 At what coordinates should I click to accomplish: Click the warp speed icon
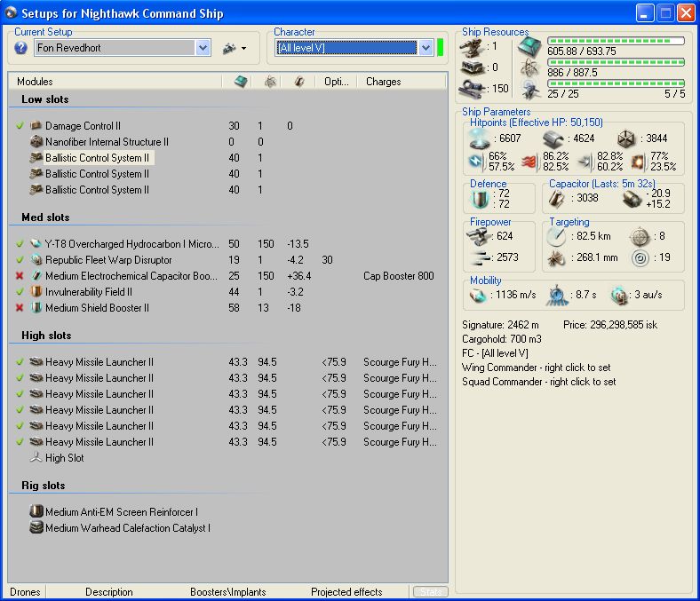click(x=620, y=296)
